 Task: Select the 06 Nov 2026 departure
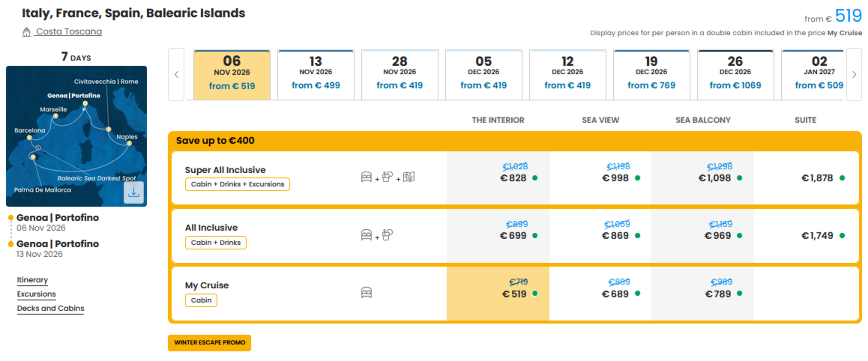pyautogui.click(x=232, y=74)
